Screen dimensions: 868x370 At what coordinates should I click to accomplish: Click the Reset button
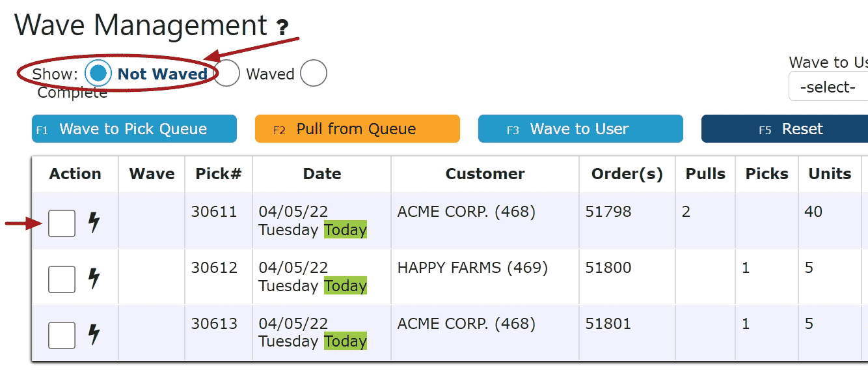[x=785, y=129]
